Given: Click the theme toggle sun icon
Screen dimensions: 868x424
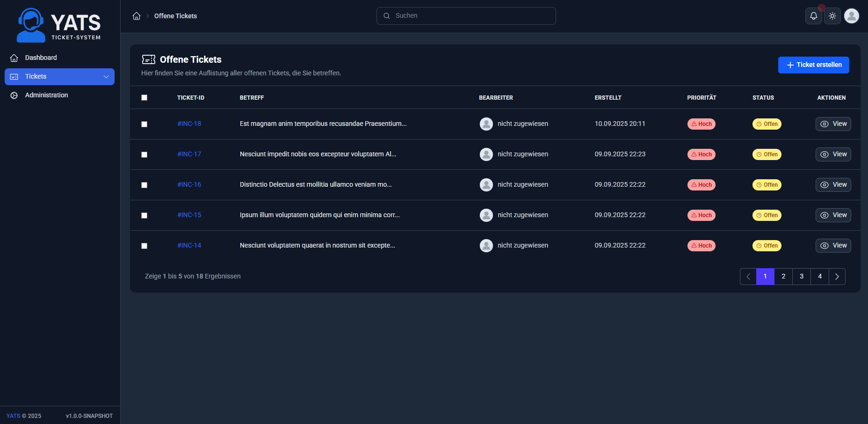Looking at the screenshot, I should point(832,15).
